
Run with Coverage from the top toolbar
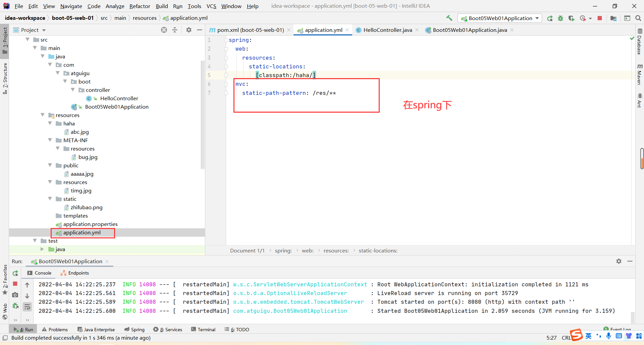point(571,18)
